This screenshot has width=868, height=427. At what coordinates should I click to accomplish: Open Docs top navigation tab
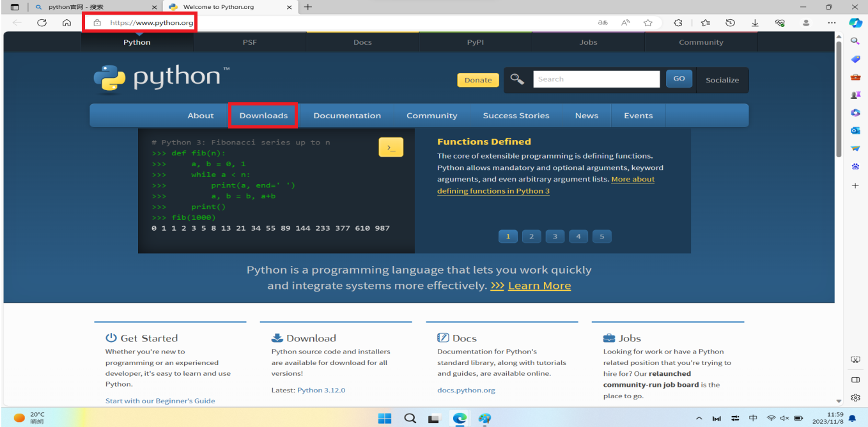coord(362,42)
